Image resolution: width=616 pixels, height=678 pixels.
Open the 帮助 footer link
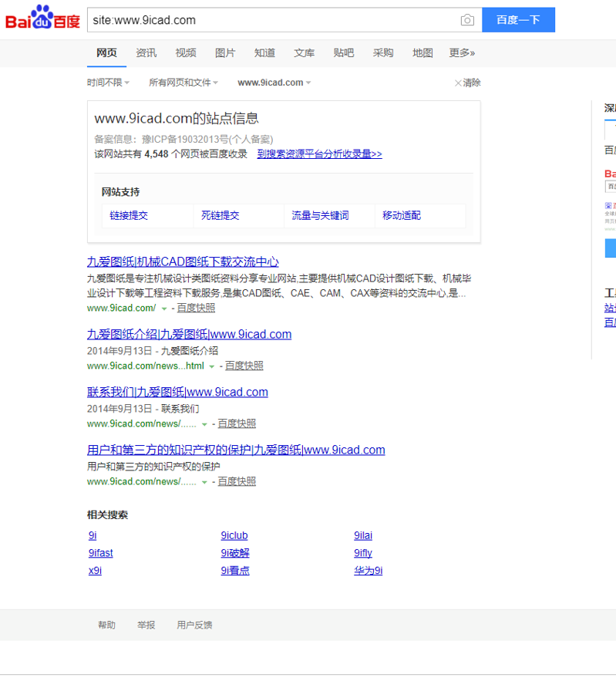tap(106, 626)
